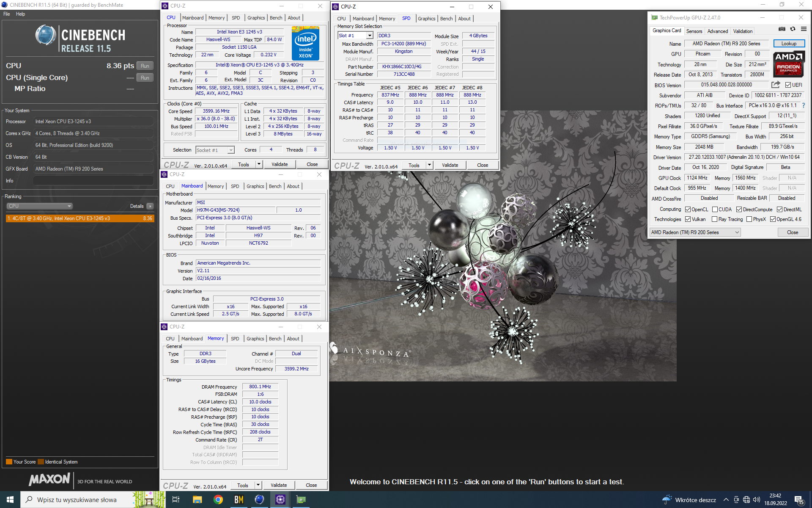812x508 pixels.
Task: Toggle the UEFI checkbox in GPU-Z
Action: click(788, 85)
